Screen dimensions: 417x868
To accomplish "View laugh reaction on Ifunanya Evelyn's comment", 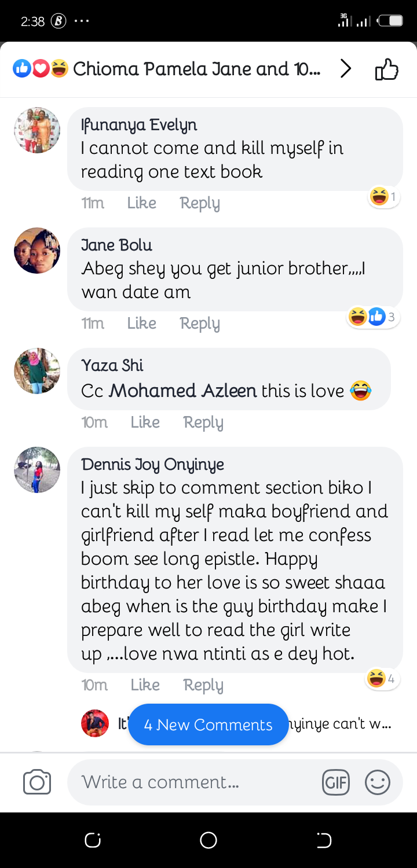I will pyautogui.click(x=383, y=197).
